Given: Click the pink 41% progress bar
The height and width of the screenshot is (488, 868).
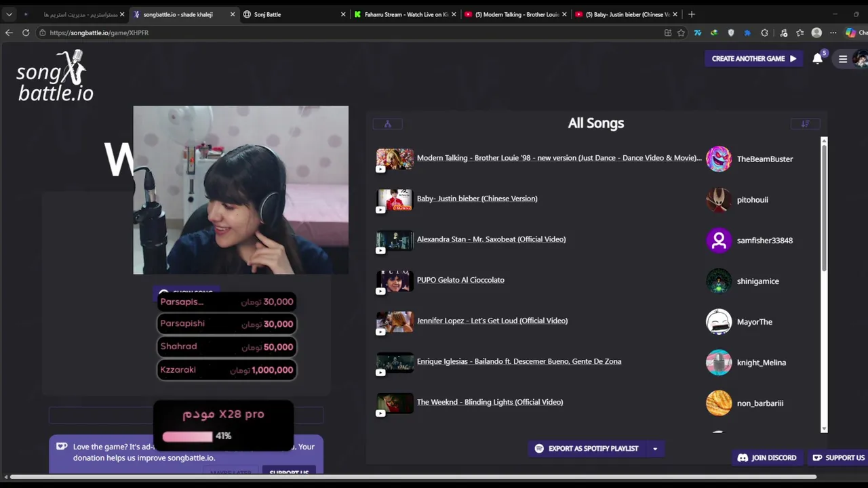Looking at the screenshot, I should pyautogui.click(x=186, y=436).
